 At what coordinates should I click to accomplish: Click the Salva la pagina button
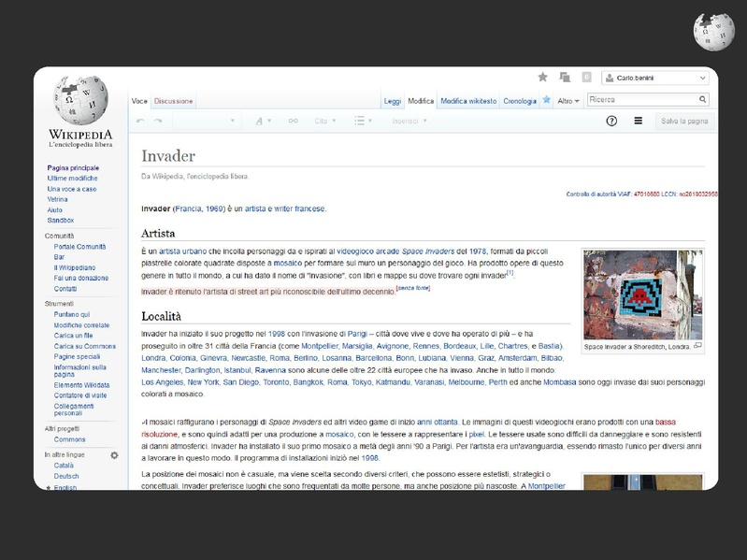pyautogui.click(x=684, y=121)
